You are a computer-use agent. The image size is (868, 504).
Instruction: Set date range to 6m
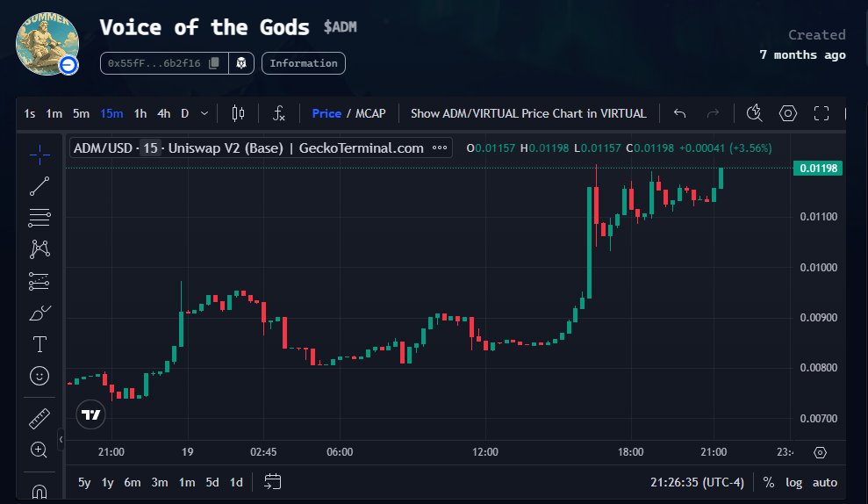(x=132, y=482)
